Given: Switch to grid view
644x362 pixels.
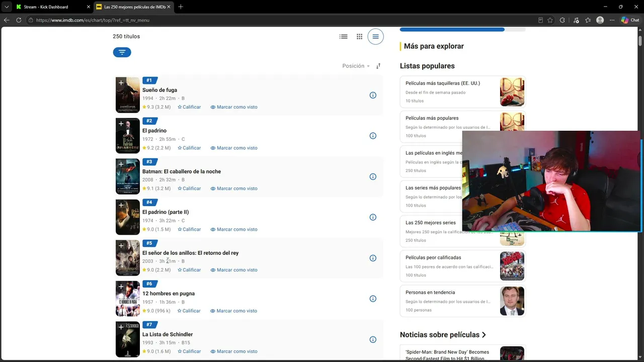Looking at the screenshot, I should click(359, 36).
